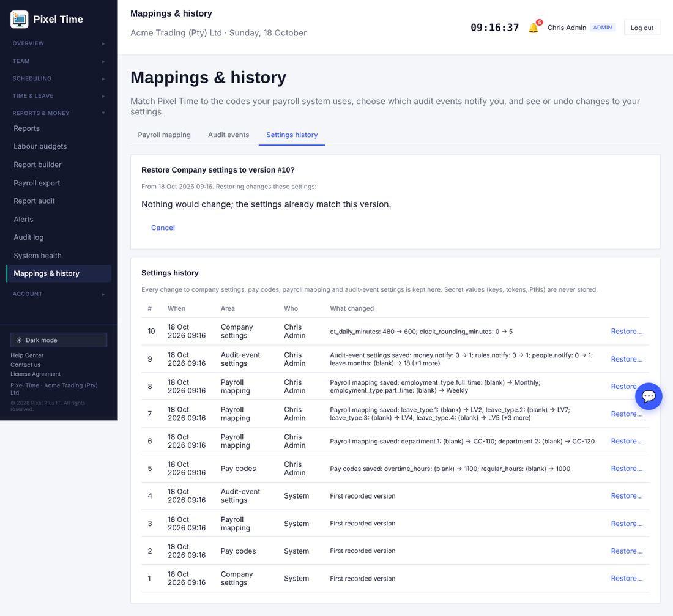Go to Report builder

(59, 165)
